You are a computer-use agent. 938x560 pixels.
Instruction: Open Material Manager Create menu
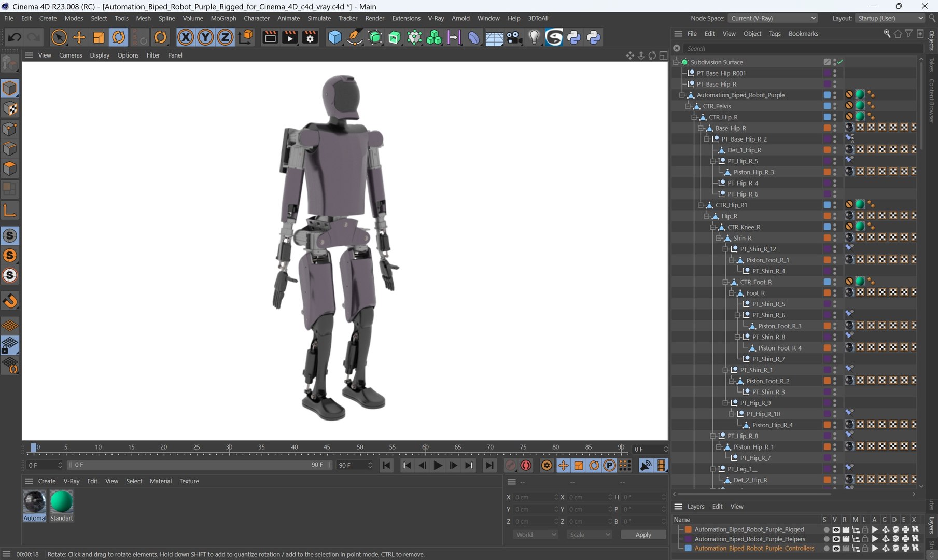pyautogui.click(x=47, y=481)
